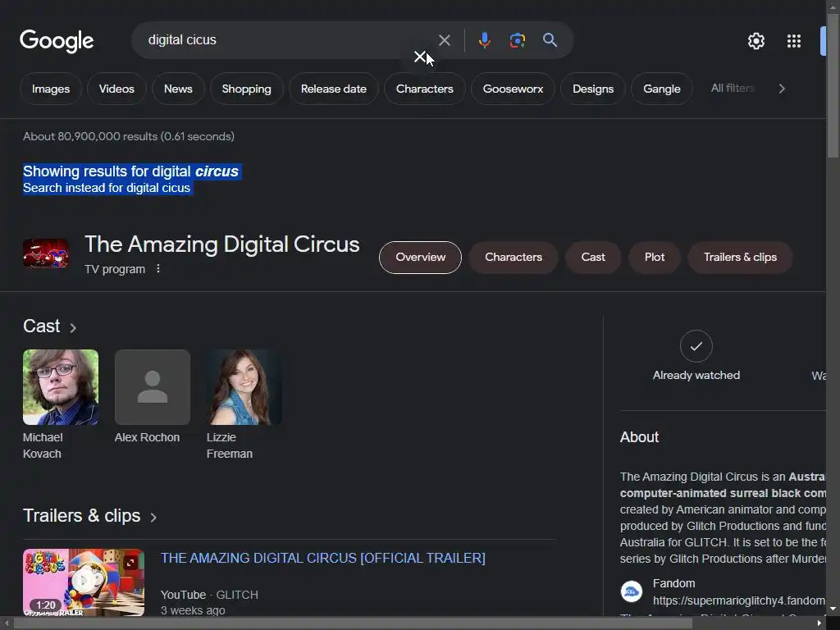Select the Characters filter chip under search bar
The height and width of the screenshot is (630, 840).
424,89
